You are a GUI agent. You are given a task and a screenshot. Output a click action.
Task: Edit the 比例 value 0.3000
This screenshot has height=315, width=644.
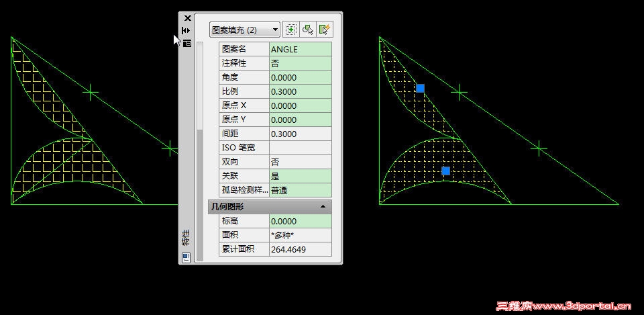(301, 91)
